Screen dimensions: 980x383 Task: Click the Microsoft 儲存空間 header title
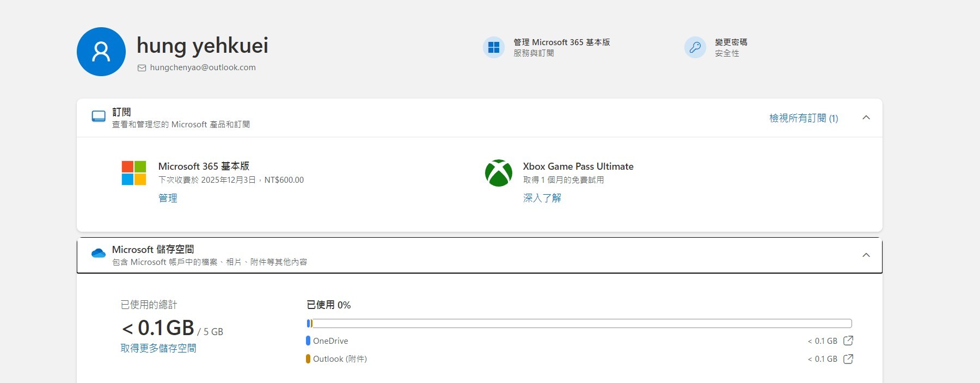[x=153, y=249]
